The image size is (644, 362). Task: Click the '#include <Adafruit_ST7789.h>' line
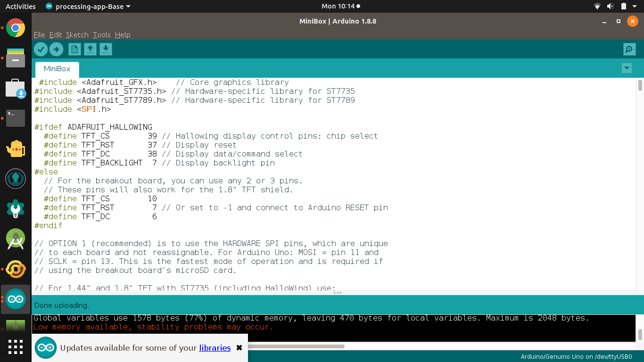click(194, 100)
